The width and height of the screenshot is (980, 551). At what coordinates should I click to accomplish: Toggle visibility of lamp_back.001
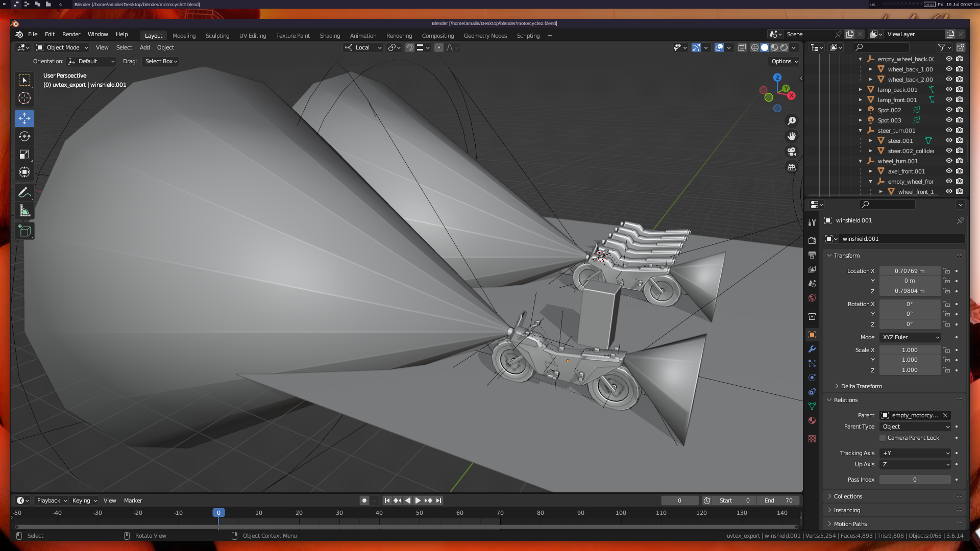(949, 90)
